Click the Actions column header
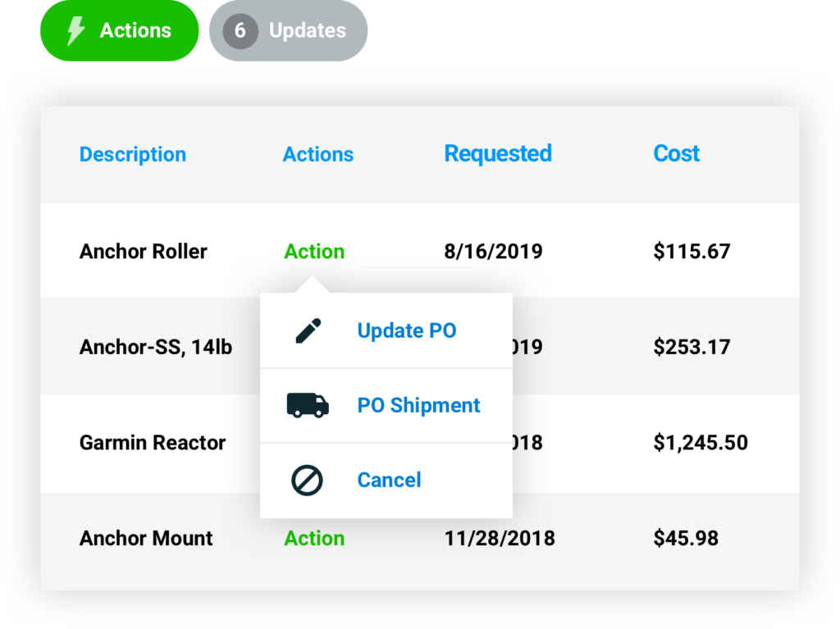Screen dimensions: 840x629 [318, 155]
